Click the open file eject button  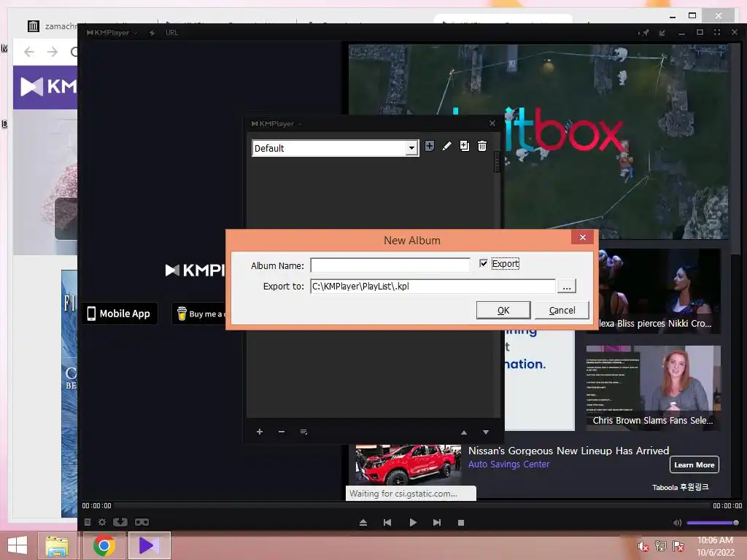363,523
